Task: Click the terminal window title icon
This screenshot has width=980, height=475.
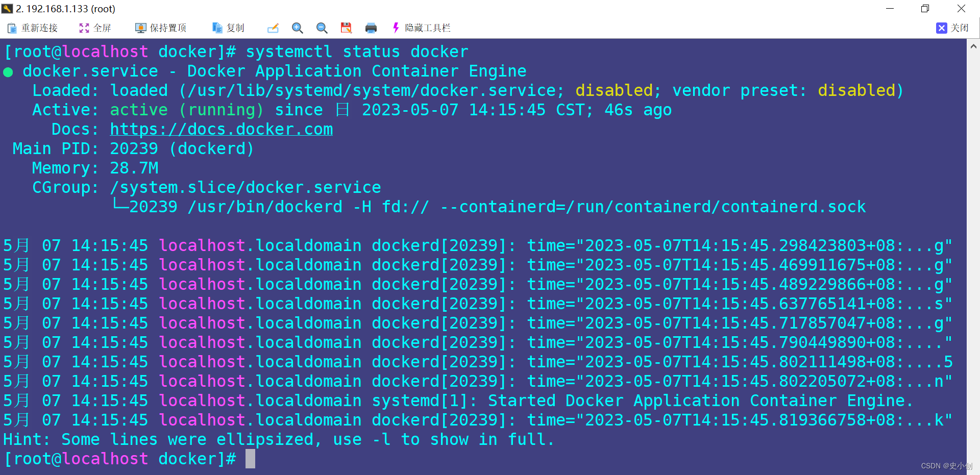Action: coord(7,9)
